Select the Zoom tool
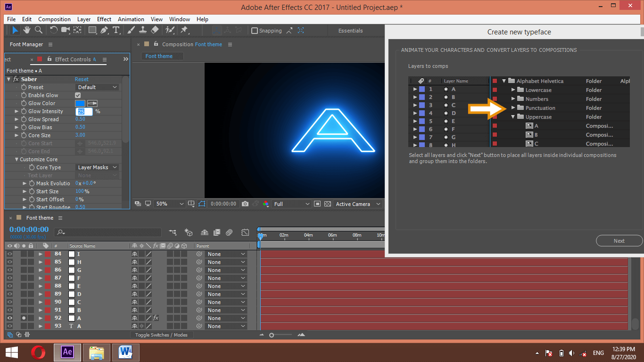Viewport: 644px width, 362px height. [39, 30]
